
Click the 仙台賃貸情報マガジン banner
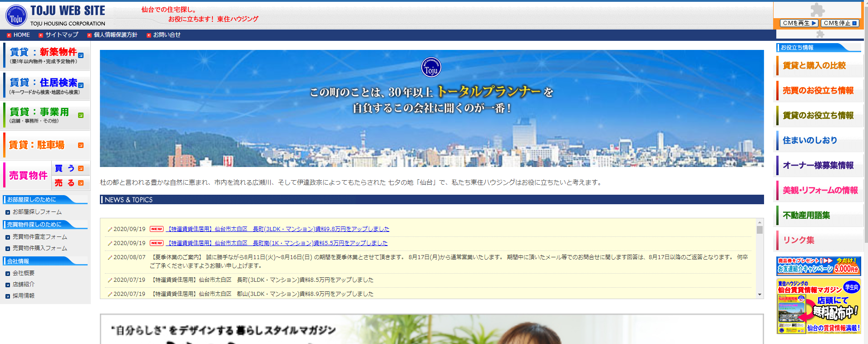click(x=819, y=306)
